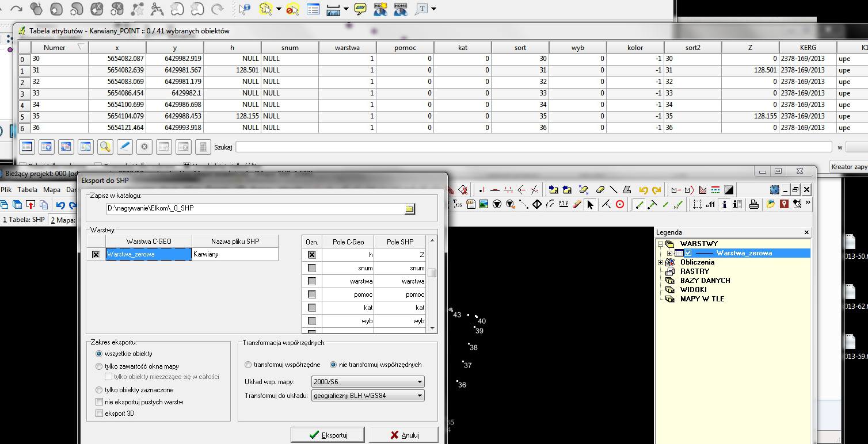The height and width of the screenshot is (444, 868).
Task: Open the select features tool dropdown arrow
Action: [279, 9]
